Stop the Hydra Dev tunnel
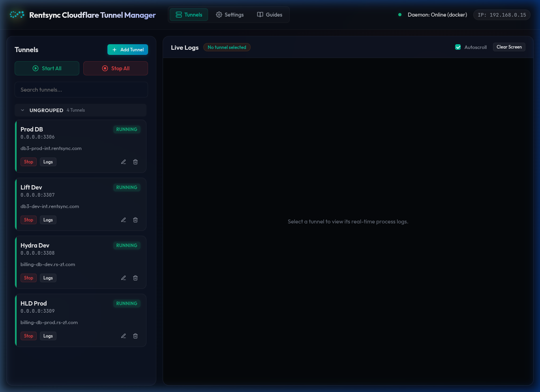 [x=28, y=278]
